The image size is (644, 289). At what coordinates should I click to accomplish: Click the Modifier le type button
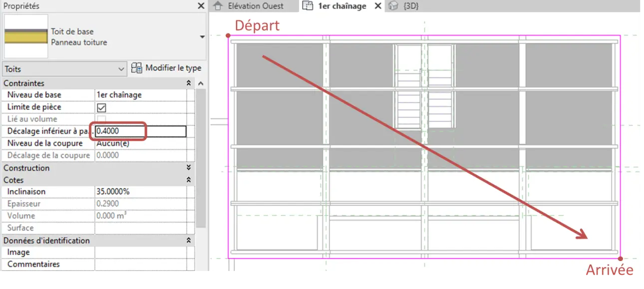166,68
